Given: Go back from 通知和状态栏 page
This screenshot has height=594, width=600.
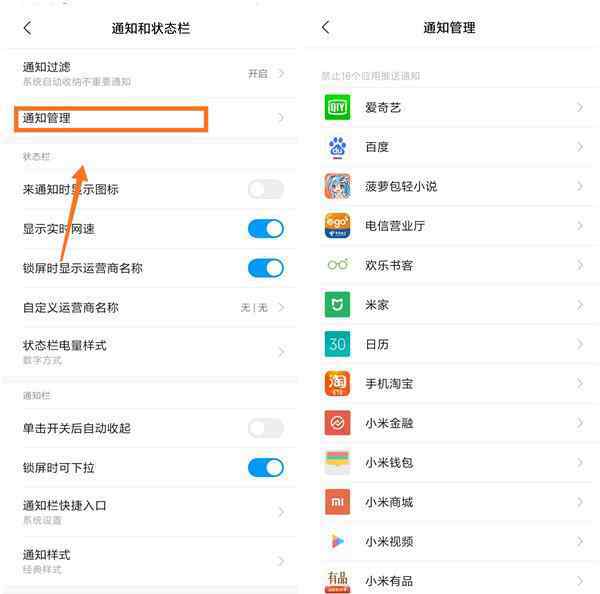Looking at the screenshot, I should pyautogui.click(x=27, y=28).
